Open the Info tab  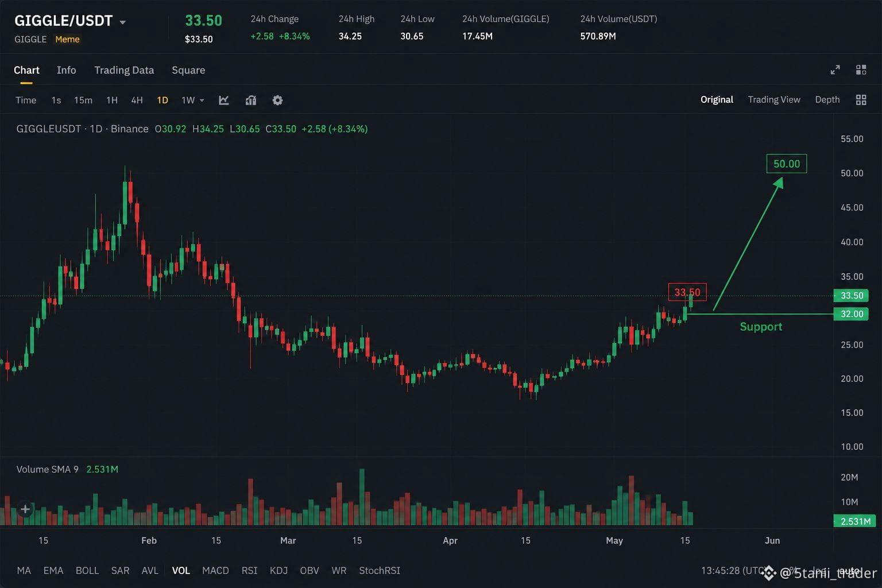coord(66,70)
